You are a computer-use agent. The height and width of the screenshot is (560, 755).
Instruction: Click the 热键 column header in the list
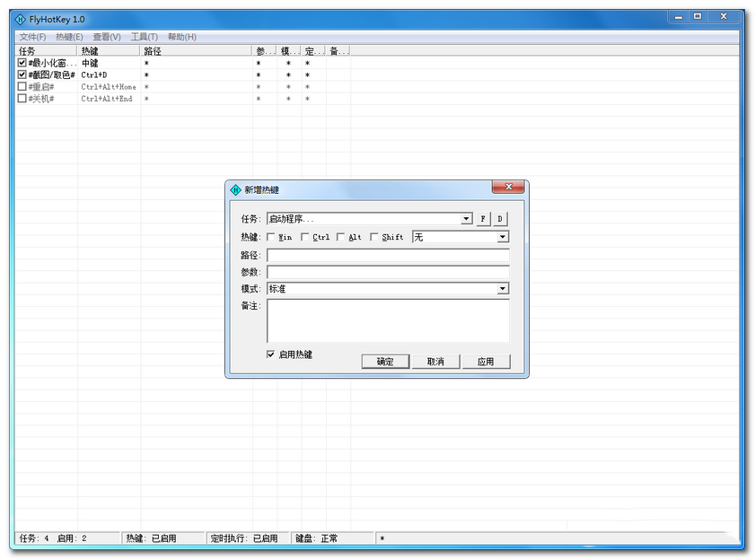pyautogui.click(x=108, y=51)
